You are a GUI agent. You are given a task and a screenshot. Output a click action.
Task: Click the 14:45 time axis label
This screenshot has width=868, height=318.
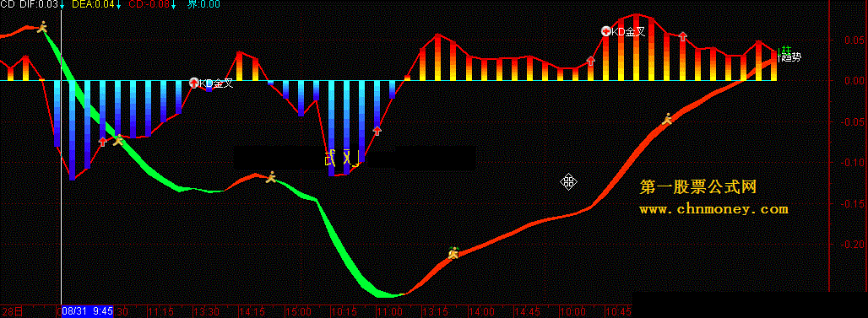[x=526, y=312]
